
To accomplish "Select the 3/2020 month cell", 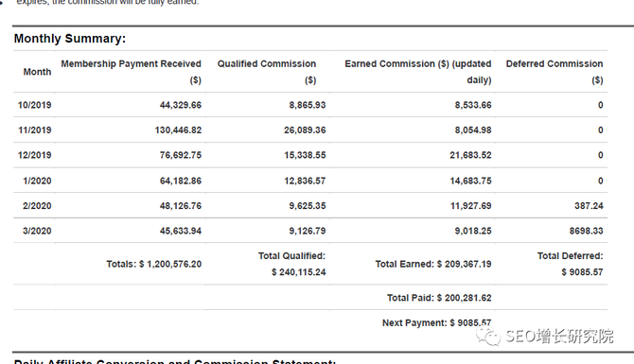I will (37, 231).
